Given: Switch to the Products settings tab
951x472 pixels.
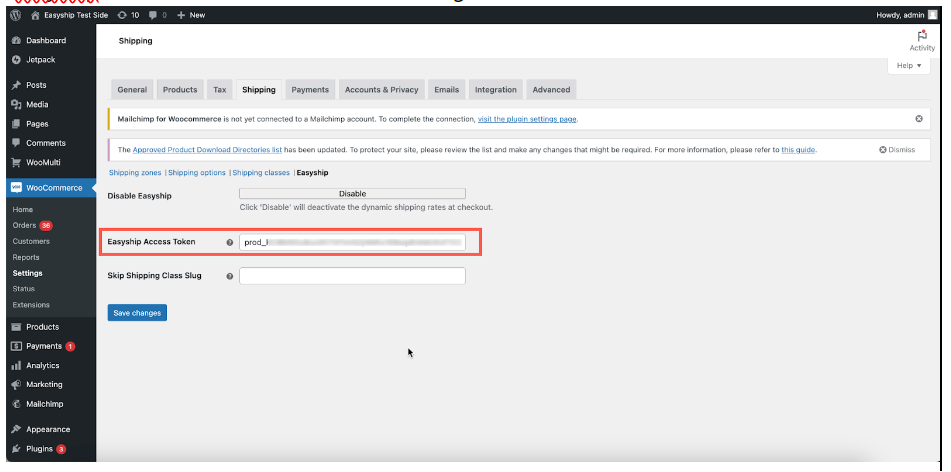Looking at the screenshot, I should click(x=180, y=90).
